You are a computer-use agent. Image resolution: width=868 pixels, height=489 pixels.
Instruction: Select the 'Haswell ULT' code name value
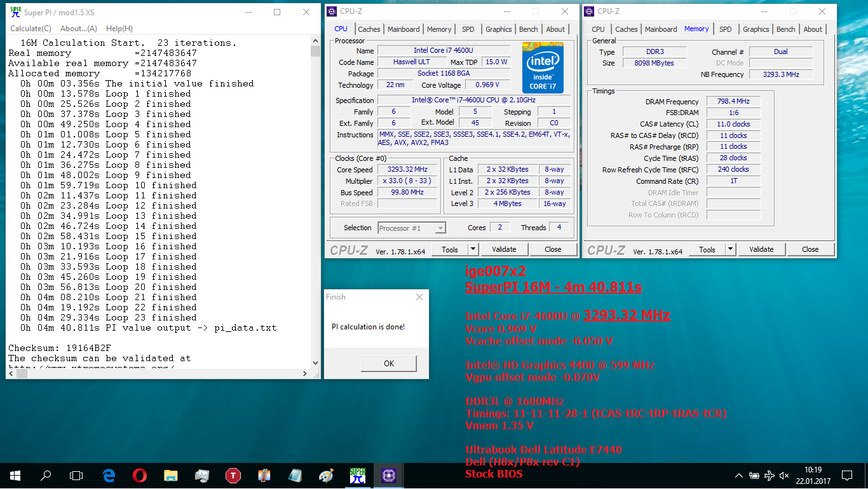(x=411, y=62)
